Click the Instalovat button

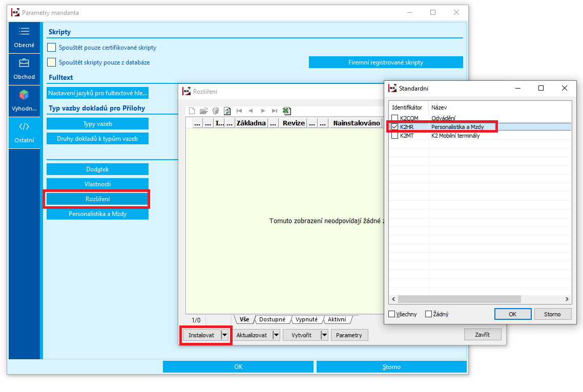point(201,335)
